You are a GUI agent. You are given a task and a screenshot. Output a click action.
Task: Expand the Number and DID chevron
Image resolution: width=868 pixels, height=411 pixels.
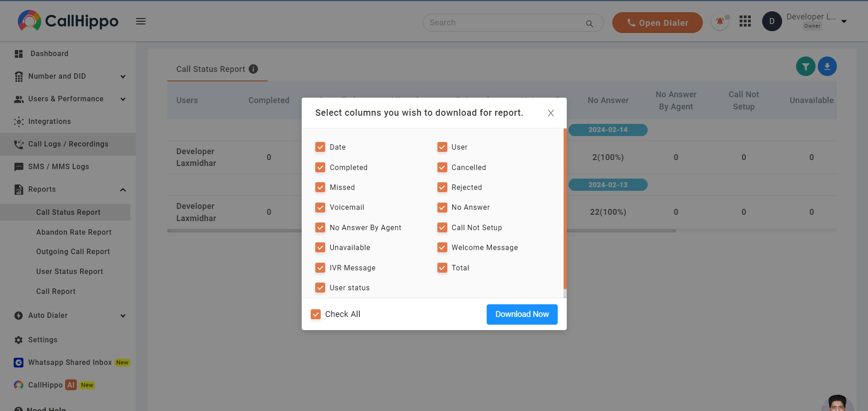[123, 77]
